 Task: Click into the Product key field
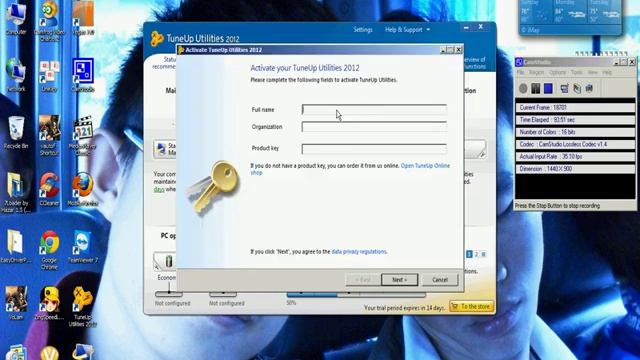374,149
